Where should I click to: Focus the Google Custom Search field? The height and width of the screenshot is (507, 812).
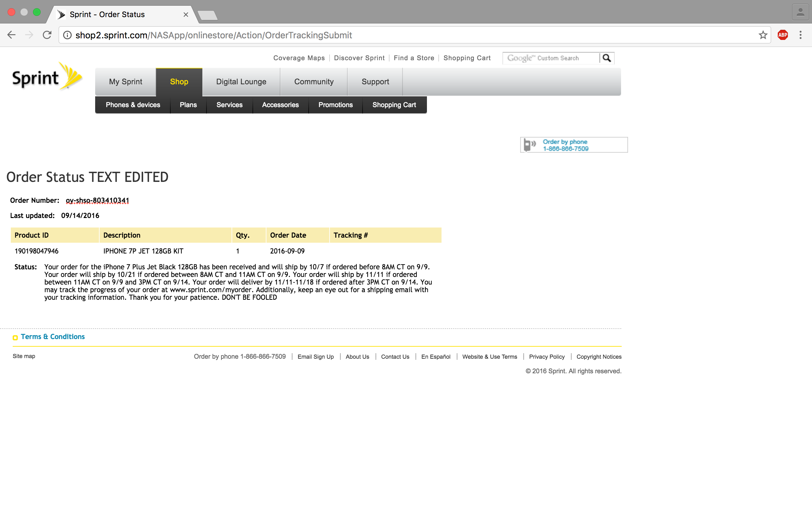(551, 58)
